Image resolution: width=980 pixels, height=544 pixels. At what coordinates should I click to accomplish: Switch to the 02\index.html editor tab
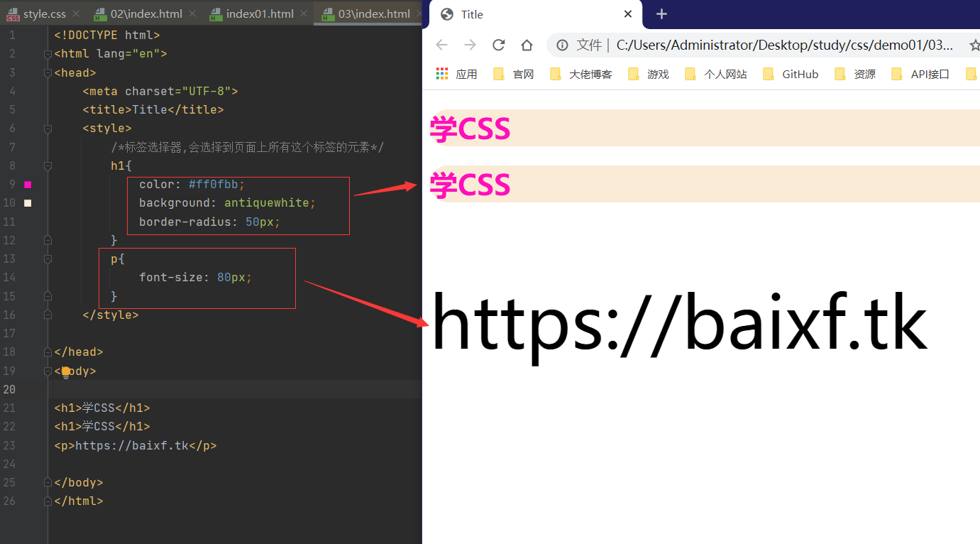pyautogui.click(x=146, y=14)
